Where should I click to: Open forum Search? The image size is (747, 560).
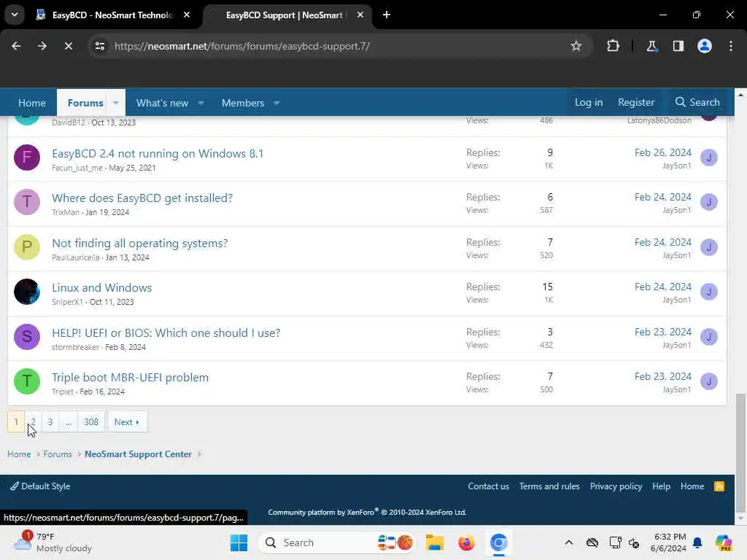coord(697,102)
